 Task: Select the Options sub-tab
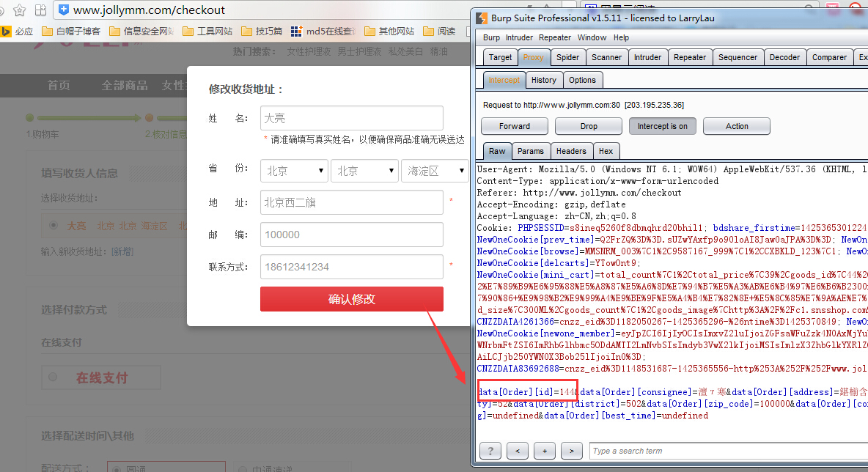[x=582, y=80]
